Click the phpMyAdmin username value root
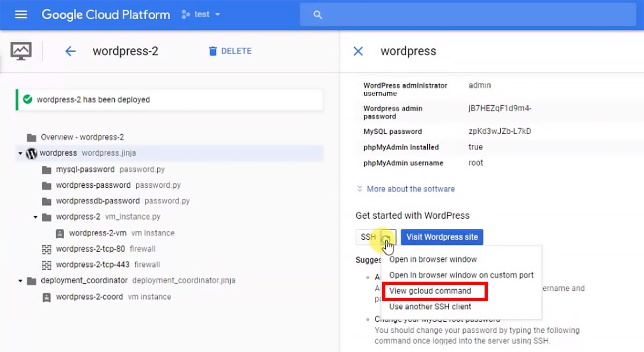The width and height of the screenshot is (644, 352). (475, 163)
